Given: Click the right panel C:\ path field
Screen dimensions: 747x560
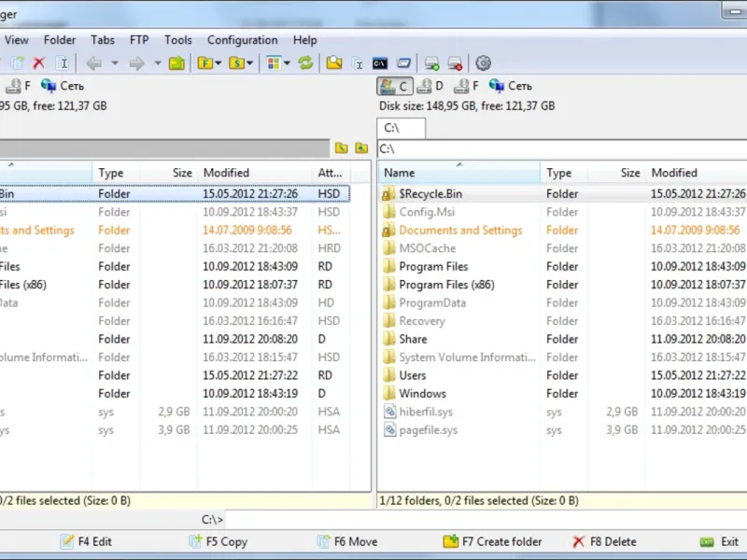Looking at the screenshot, I should click(x=562, y=148).
